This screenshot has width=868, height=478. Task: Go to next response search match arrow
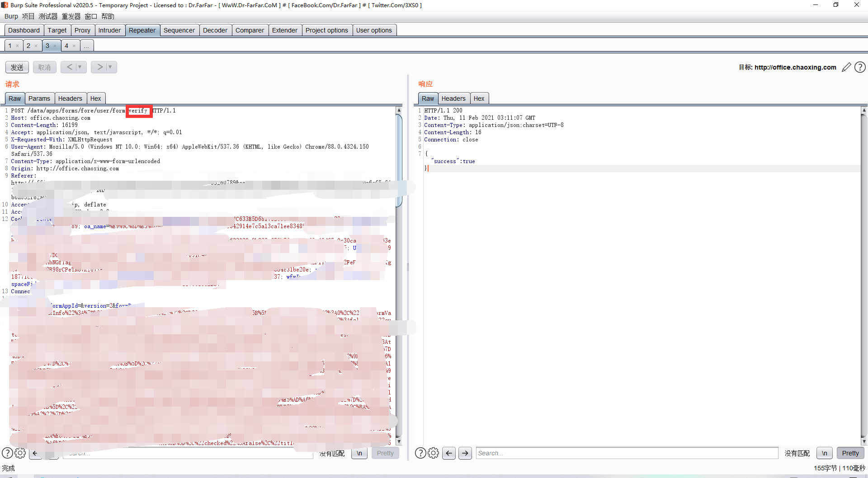(x=465, y=453)
